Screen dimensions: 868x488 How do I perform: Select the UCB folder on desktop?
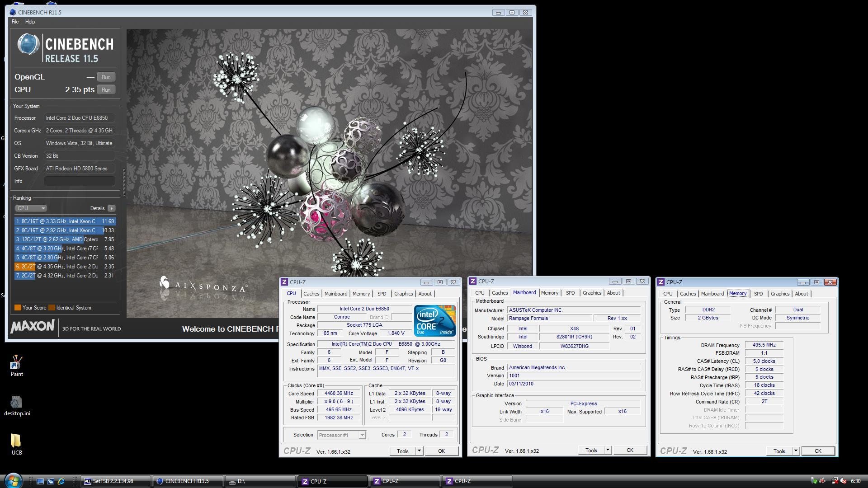pyautogui.click(x=16, y=445)
